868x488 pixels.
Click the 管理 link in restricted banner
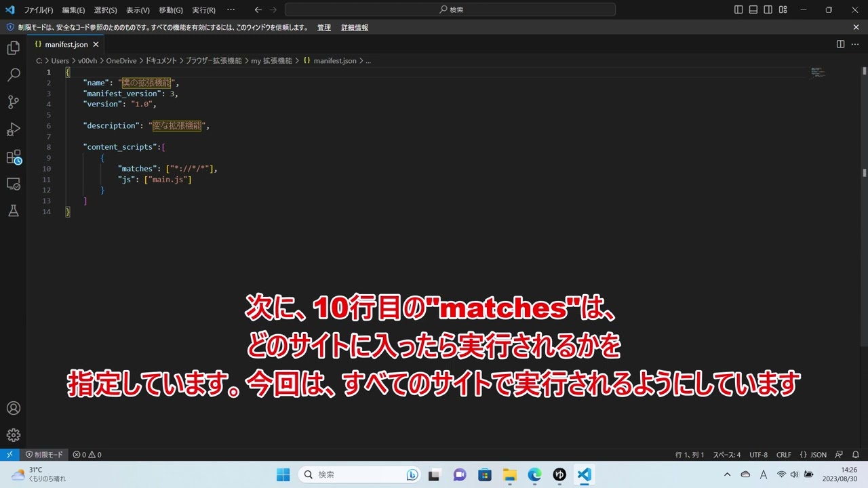[324, 28]
